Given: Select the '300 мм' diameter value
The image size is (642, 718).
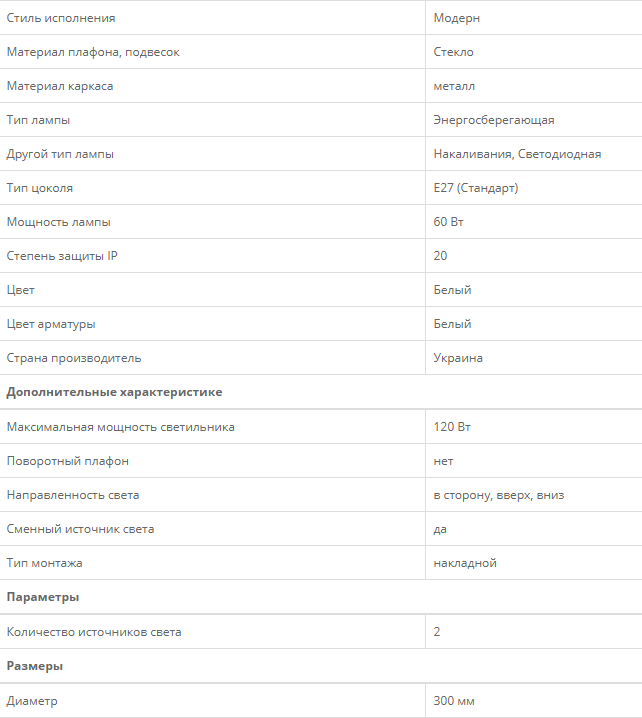Looking at the screenshot, I should [454, 701].
